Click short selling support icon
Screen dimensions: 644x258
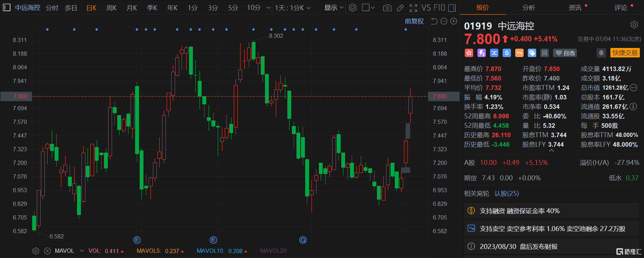[471, 229]
